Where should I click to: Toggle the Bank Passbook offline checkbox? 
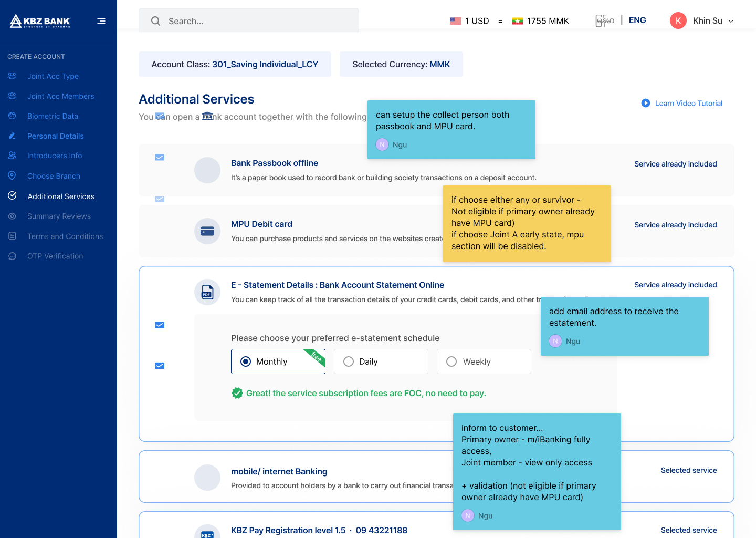[160, 157]
